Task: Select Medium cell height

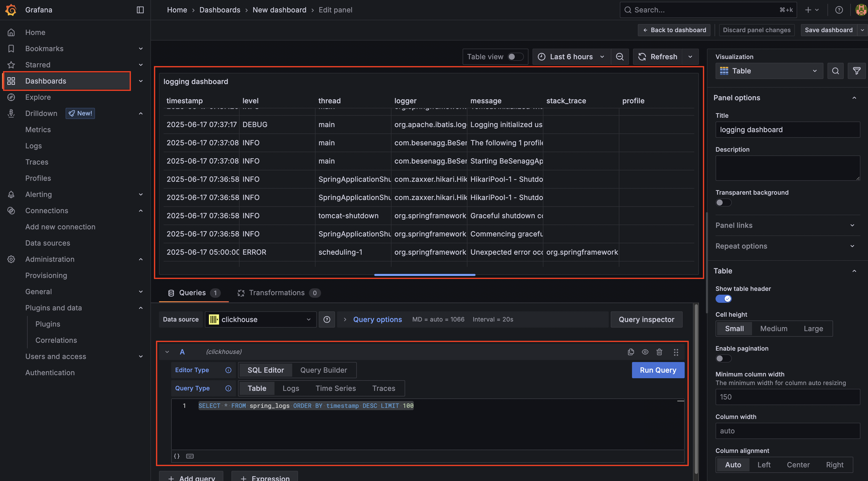Action: [774, 328]
